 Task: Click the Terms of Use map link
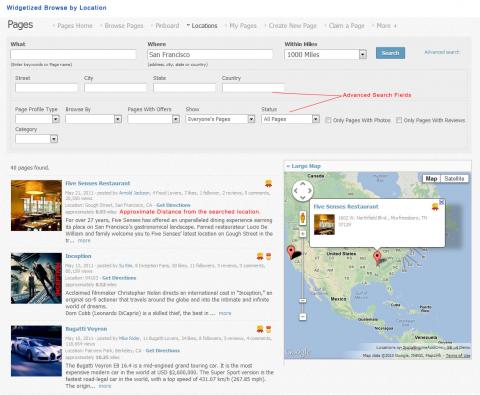(x=458, y=356)
